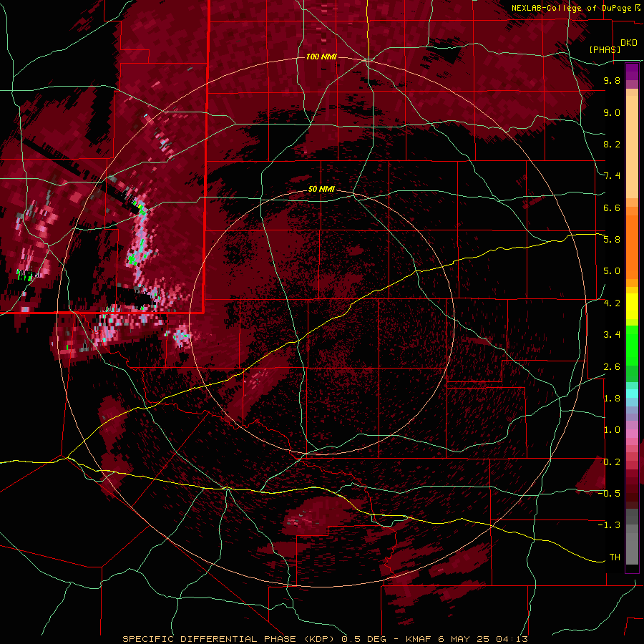Image resolution: width=644 pixels, height=644 pixels.
Task: Click the 8.2 legend value
Action: [612, 144]
